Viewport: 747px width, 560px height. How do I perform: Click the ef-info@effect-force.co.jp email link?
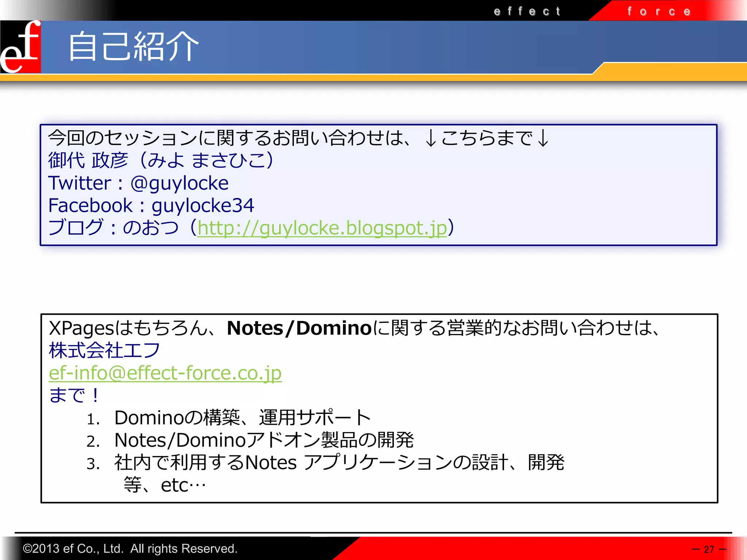165,373
